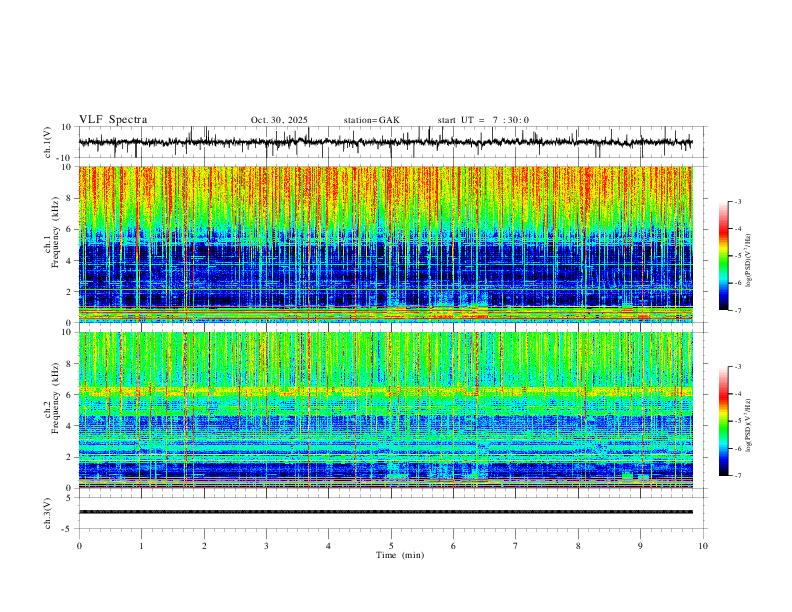The height and width of the screenshot is (612, 792).
Task: Click time axis tick label '8'
Action: coord(578,546)
